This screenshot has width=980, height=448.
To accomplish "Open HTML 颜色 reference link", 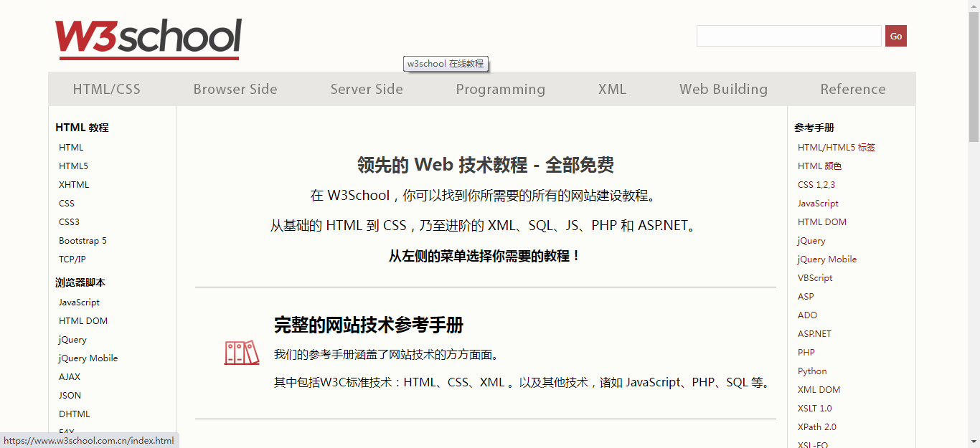I will 819,166.
